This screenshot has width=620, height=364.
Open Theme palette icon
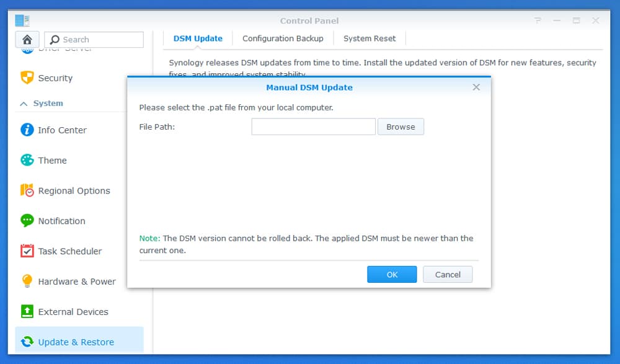27,160
